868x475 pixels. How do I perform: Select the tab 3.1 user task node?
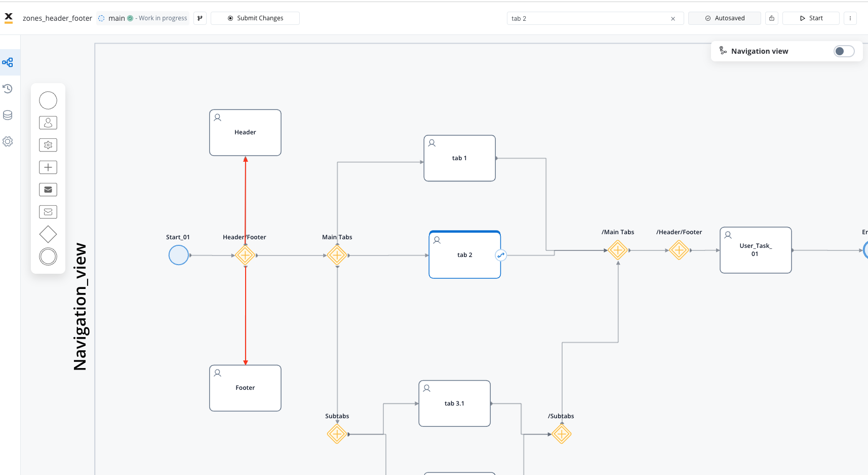point(455,404)
